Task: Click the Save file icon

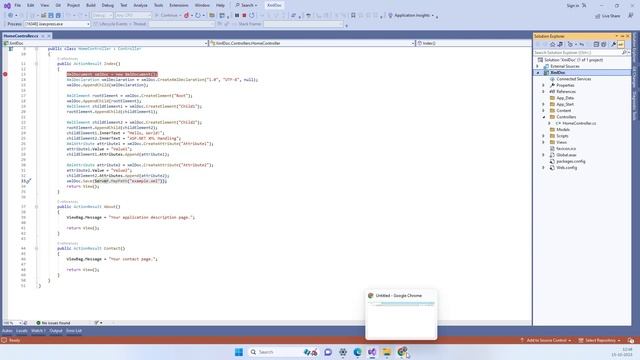Action: (x=51, y=15)
